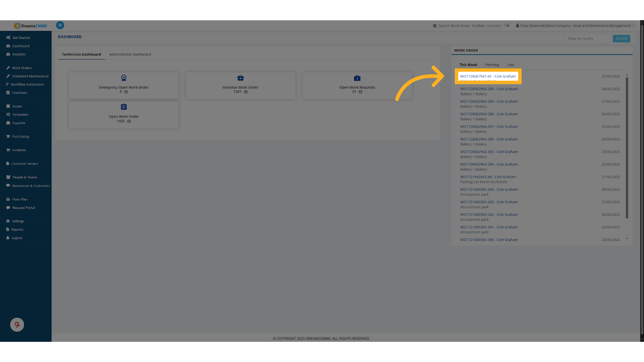
Task: Click the search magnifier icon
Action: coord(435,26)
